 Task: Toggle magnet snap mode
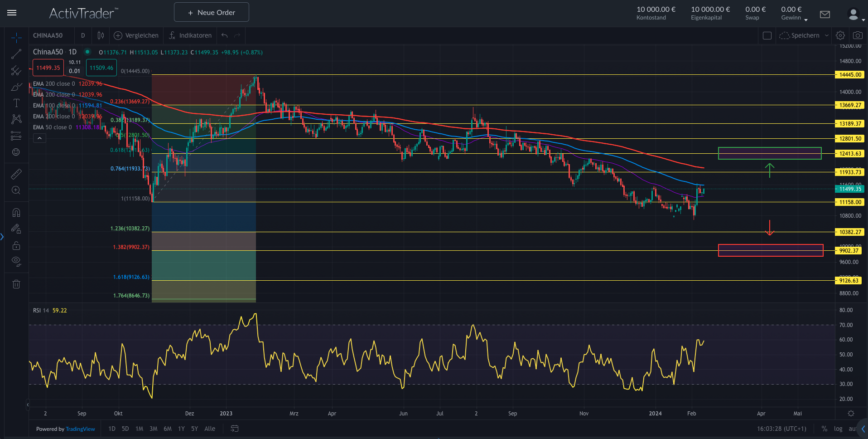point(16,213)
